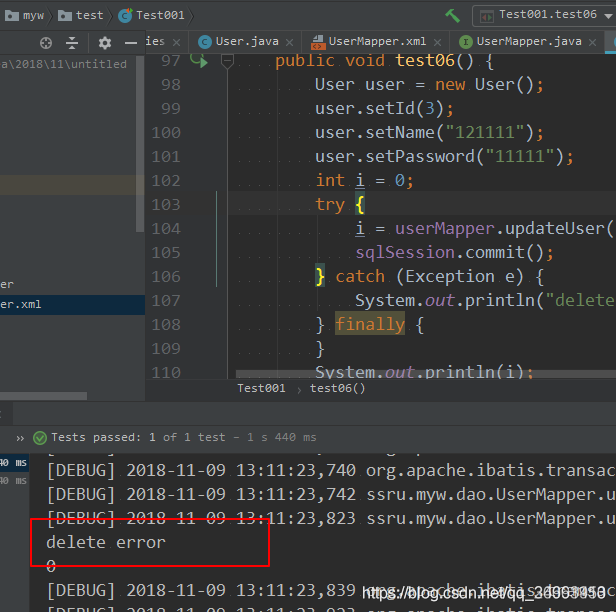The image size is (616, 612).
Task: Close the UserMapper.xml tab
Action: (437, 42)
